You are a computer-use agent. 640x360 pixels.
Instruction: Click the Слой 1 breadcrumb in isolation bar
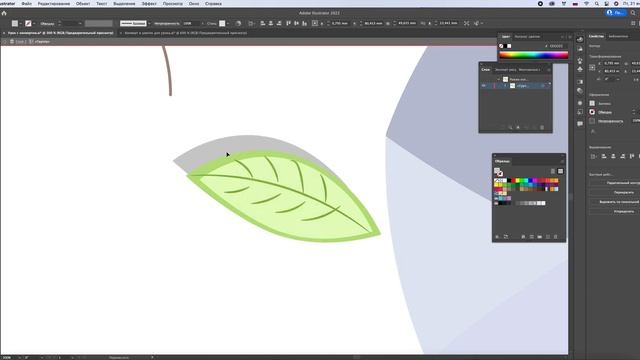20,41
